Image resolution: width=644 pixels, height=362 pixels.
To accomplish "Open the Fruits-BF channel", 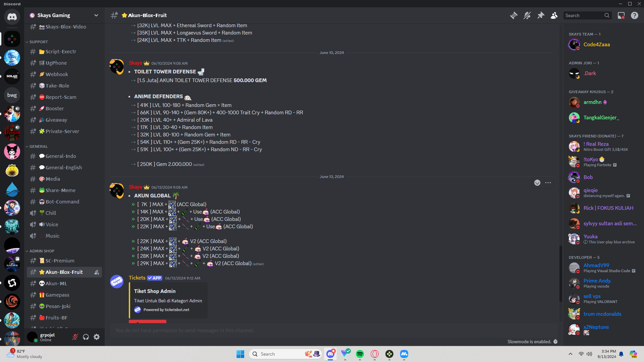I will [x=64, y=318].
